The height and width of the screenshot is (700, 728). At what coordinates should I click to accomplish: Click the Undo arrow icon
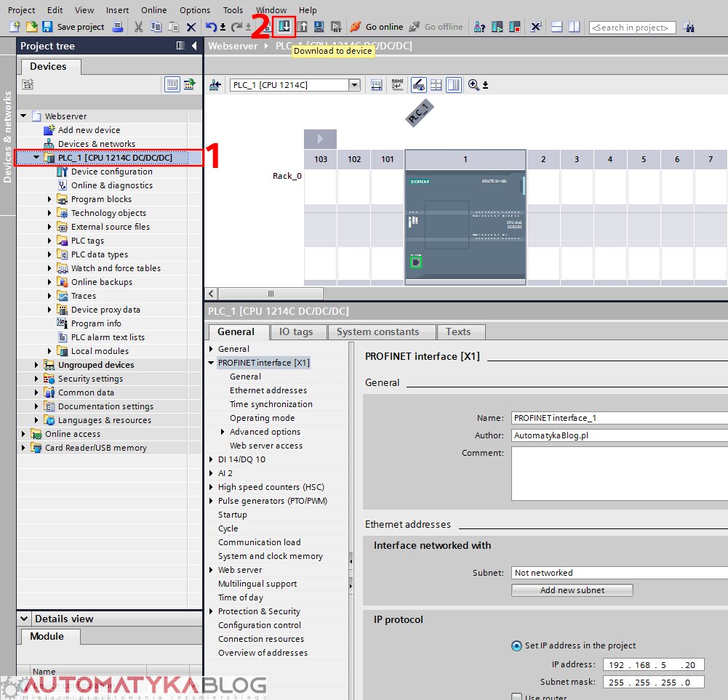[x=211, y=27]
